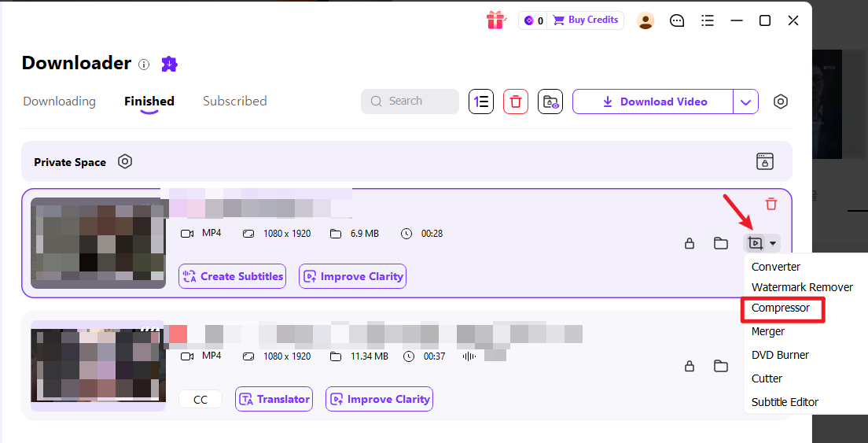Choose Converter from the toolbox menu

coord(775,267)
